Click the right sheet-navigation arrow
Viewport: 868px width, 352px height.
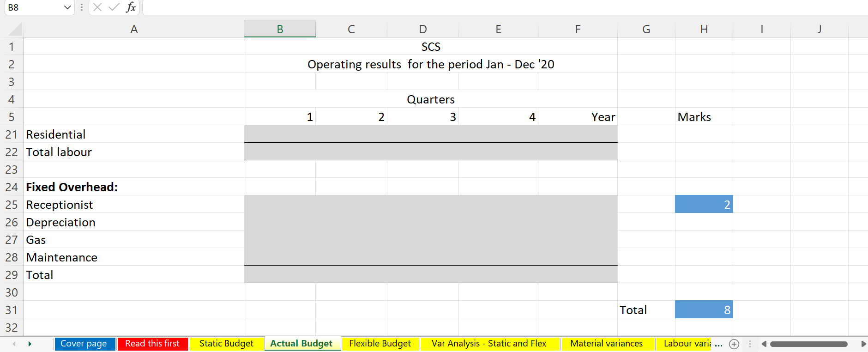point(30,344)
